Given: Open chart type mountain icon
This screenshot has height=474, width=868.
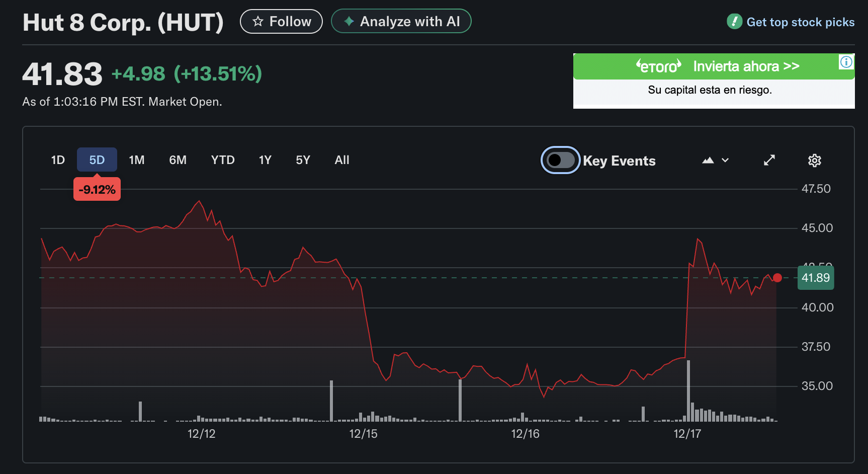Looking at the screenshot, I should 708,160.
